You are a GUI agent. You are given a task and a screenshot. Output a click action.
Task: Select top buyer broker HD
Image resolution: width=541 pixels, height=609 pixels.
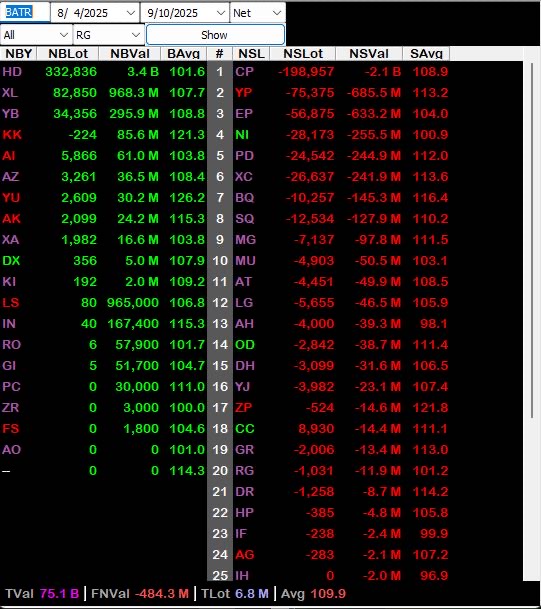pos(12,72)
